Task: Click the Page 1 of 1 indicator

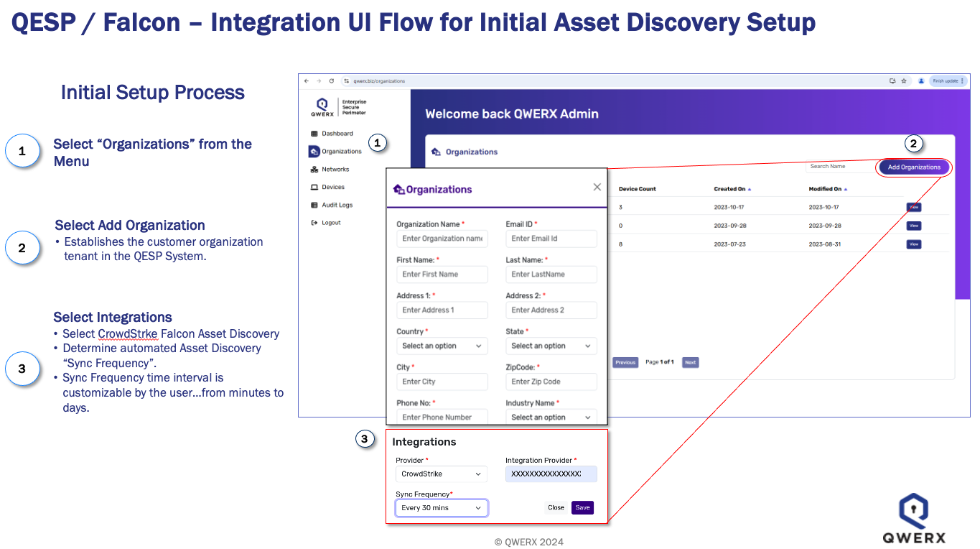Action: click(x=660, y=362)
